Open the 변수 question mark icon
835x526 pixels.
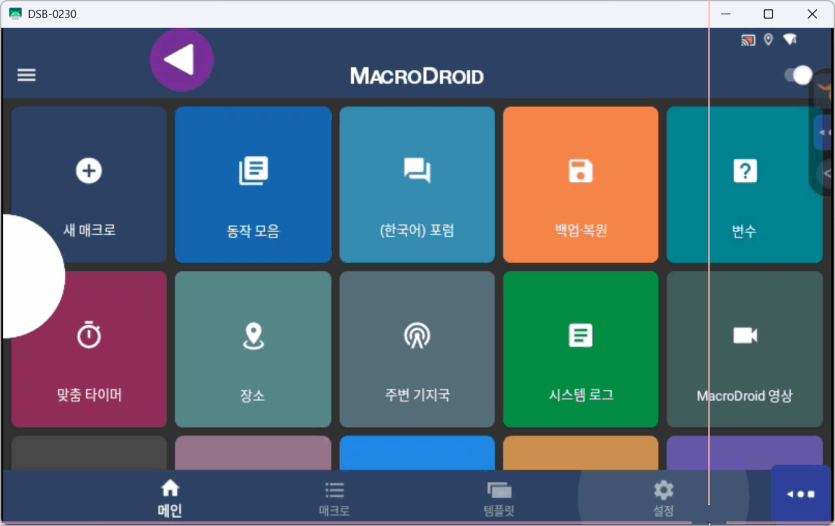(x=745, y=171)
